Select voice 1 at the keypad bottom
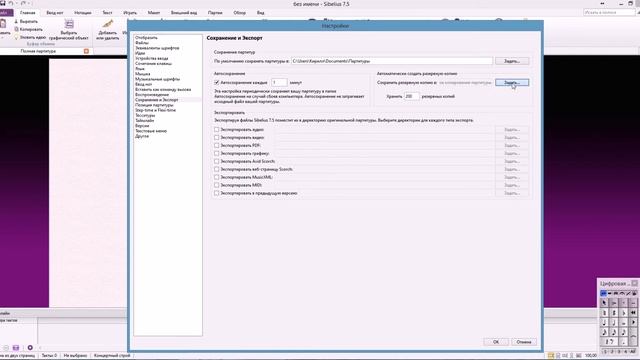The image size is (640, 360). click(x=605, y=351)
